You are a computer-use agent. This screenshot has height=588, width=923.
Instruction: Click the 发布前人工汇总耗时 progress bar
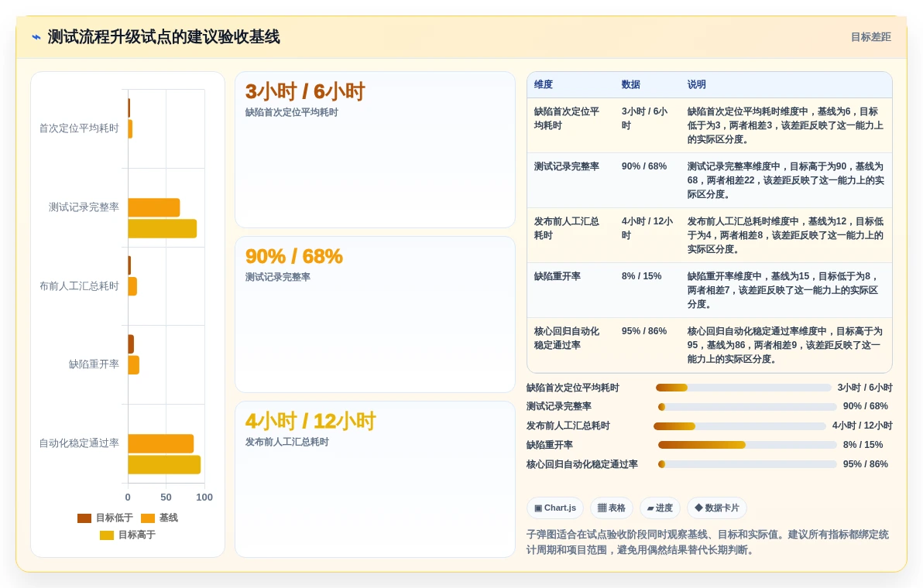pyautogui.click(x=740, y=426)
